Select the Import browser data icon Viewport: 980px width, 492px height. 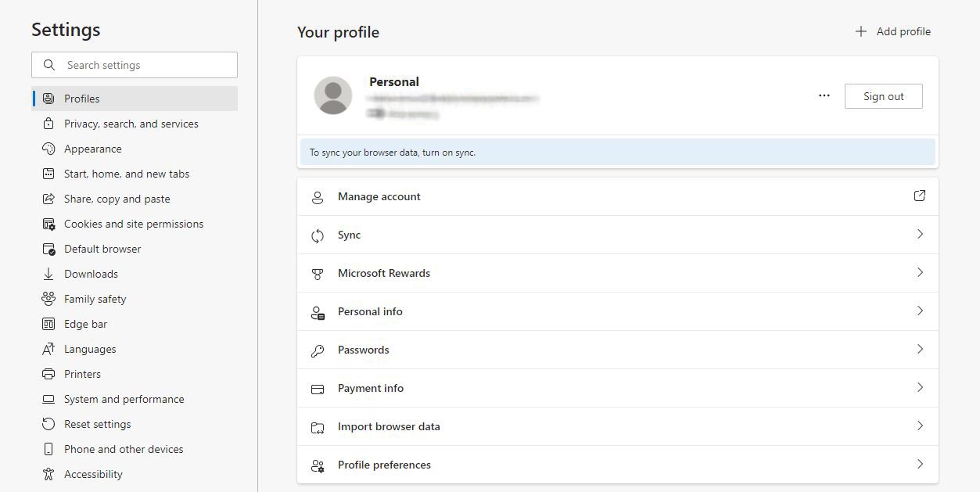click(x=318, y=426)
